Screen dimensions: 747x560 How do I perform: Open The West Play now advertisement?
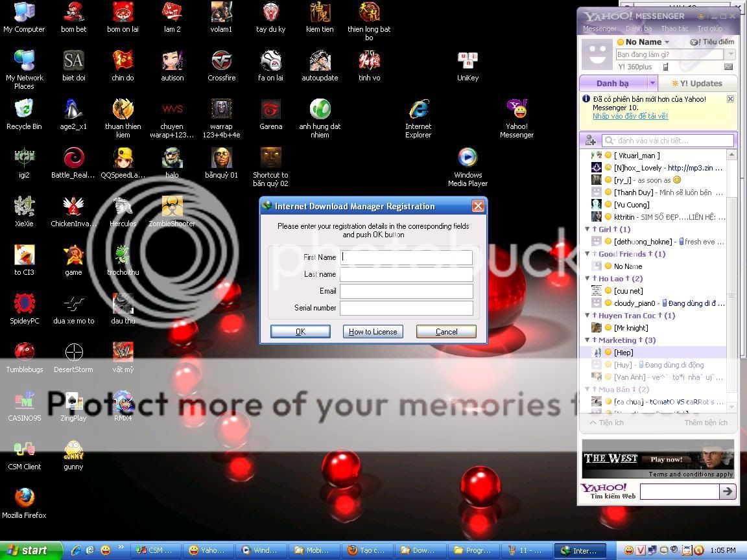pyautogui.click(x=658, y=459)
